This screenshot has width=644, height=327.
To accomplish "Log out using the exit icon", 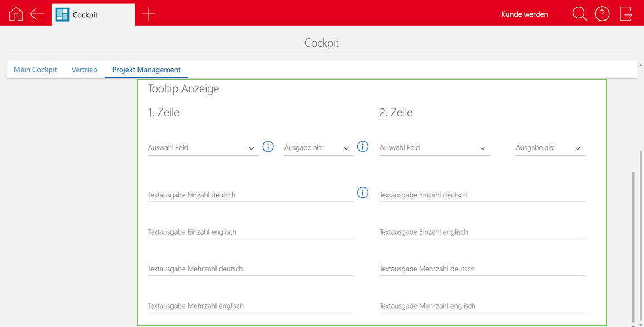I will point(626,13).
